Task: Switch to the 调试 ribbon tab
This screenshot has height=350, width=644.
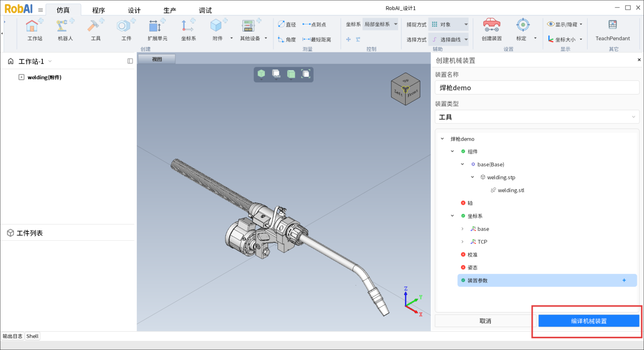Action: (205, 10)
